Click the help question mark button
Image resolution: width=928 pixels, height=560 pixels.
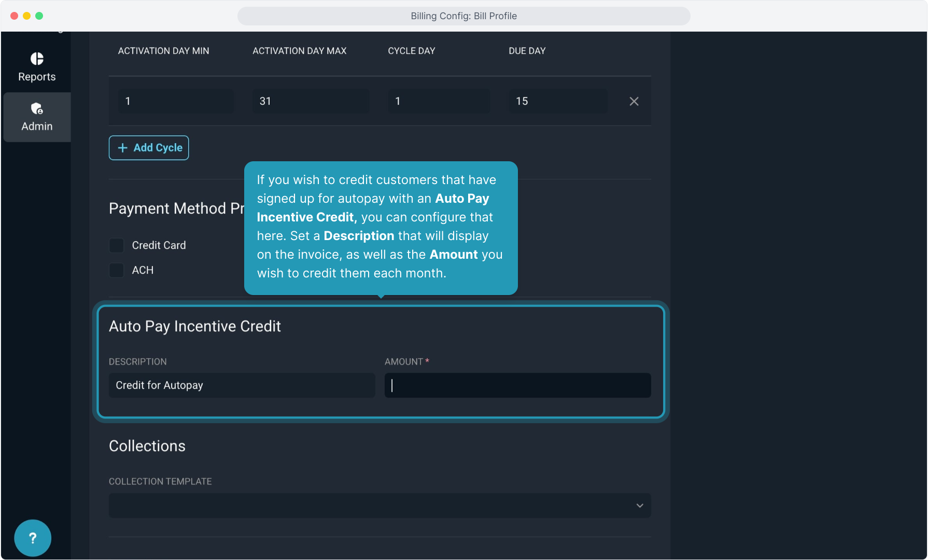pyautogui.click(x=33, y=538)
